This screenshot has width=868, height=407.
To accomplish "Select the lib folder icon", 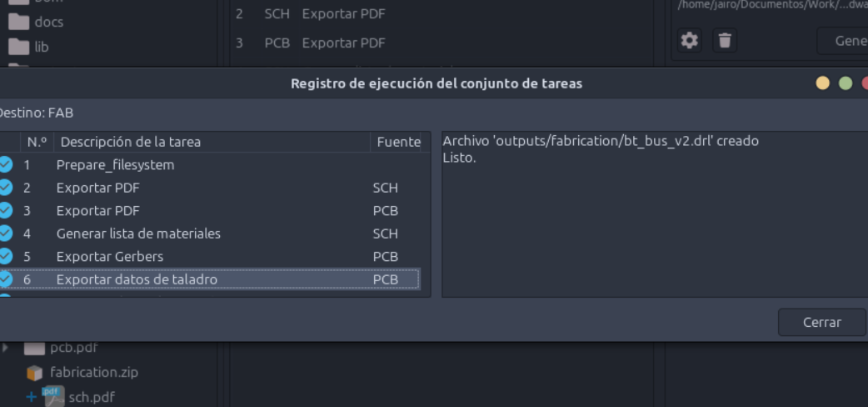I will pyautogui.click(x=19, y=47).
